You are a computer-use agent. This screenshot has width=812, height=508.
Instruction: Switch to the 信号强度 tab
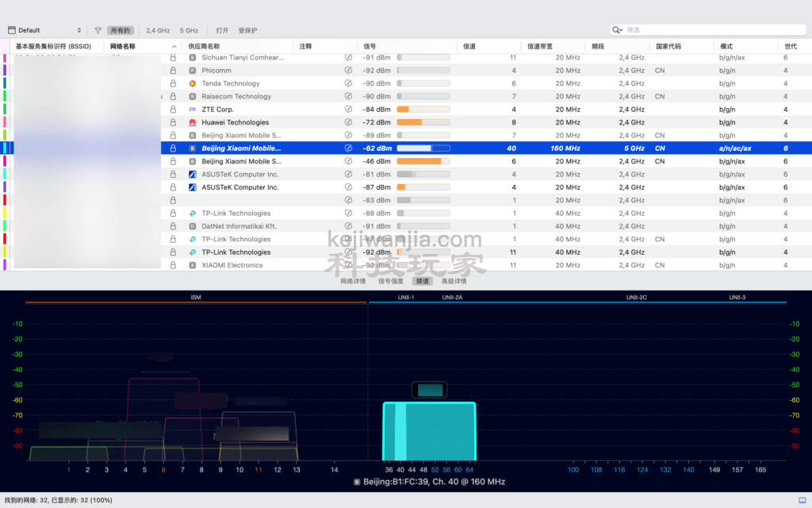(x=390, y=281)
